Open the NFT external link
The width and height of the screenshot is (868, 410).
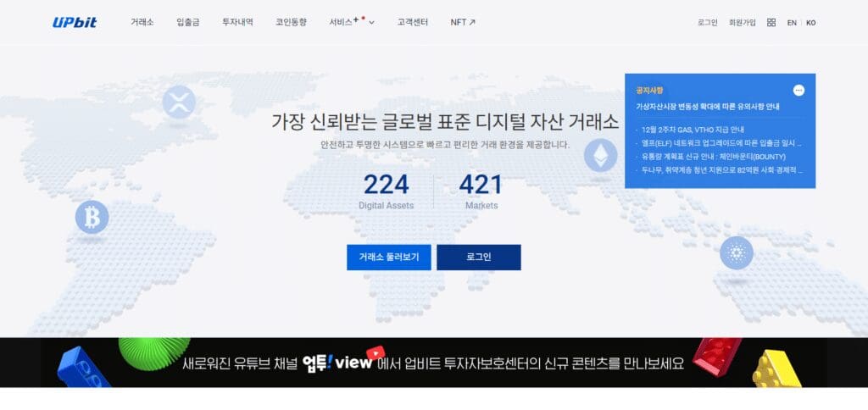463,23
